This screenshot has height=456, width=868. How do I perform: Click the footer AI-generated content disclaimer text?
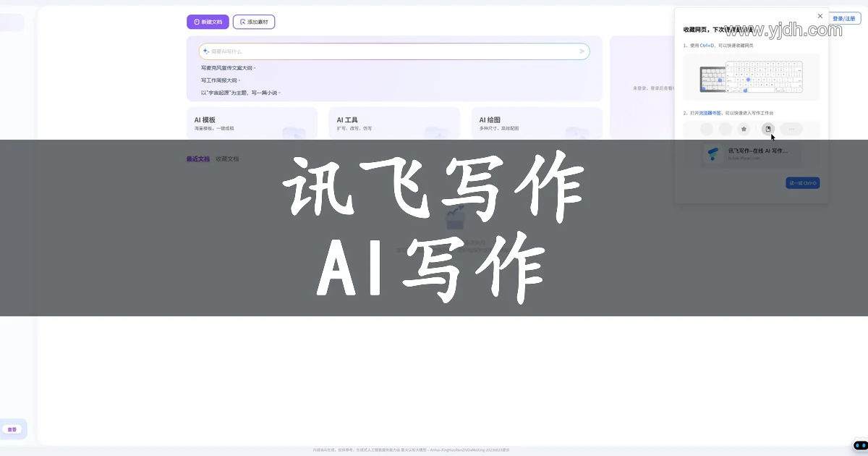click(x=411, y=449)
